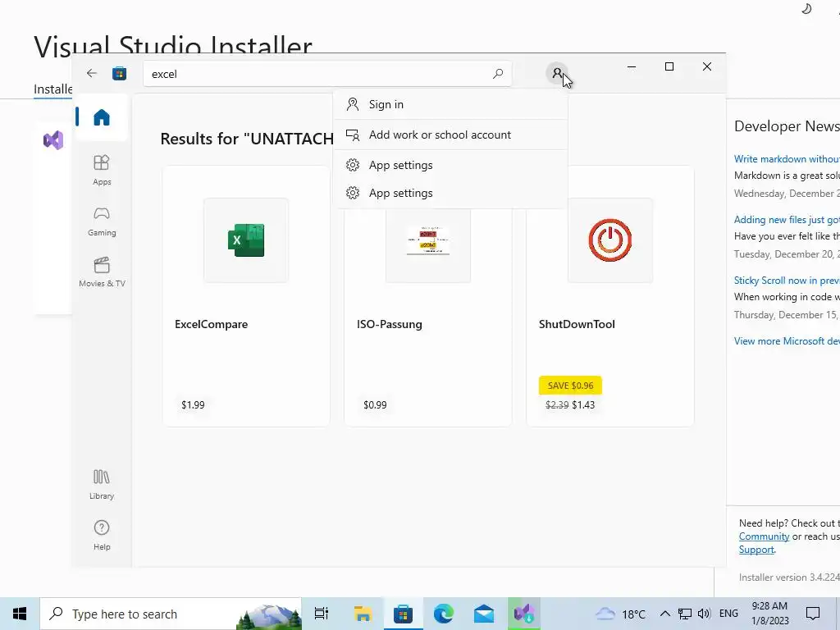Click Visual Studio Installer taskbar icon
Image resolution: width=840 pixels, height=630 pixels.
[x=524, y=614]
